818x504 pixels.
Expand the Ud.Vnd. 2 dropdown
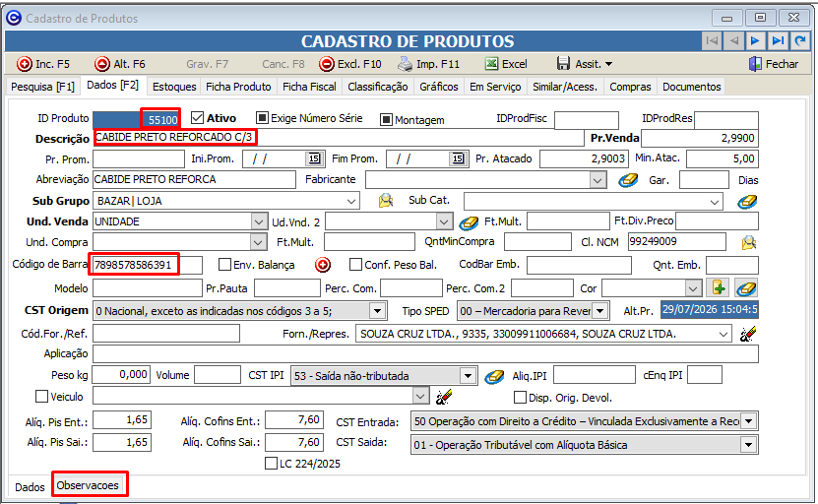[444, 221]
